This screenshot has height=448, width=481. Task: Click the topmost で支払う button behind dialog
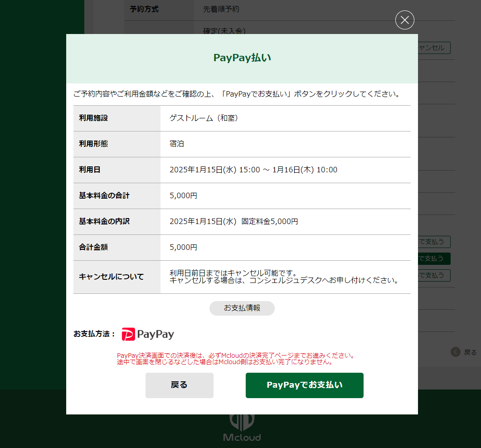434,242
